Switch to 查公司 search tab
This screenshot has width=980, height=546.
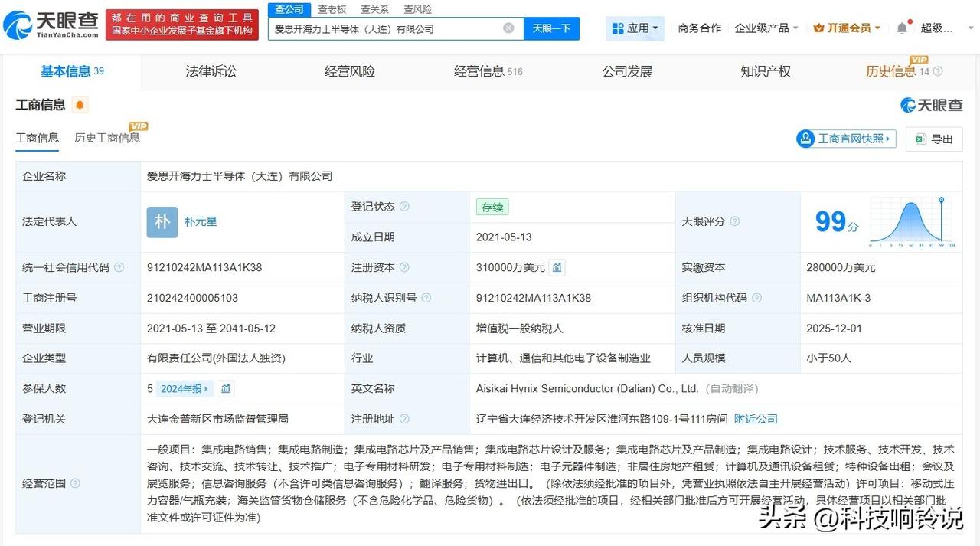pos(289,9)
